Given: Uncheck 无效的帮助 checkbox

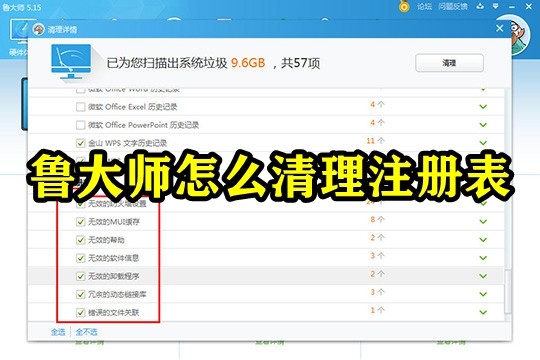Looking at the screenshot, I should point(80,240).
